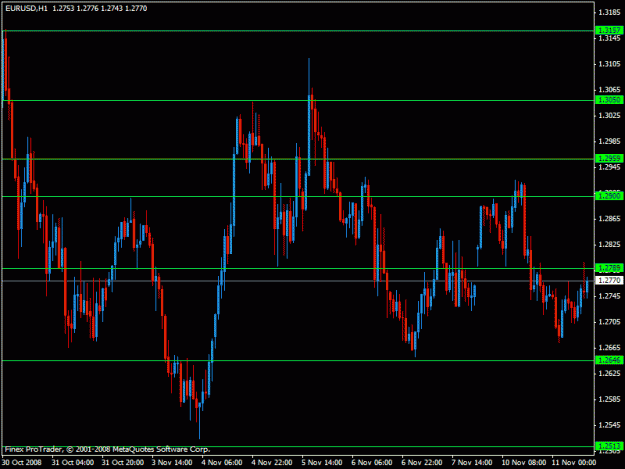Screen dimensions: 625x469
Task: Click the 1.2745 price scale value
Action: pyautogui.click(x=609, y=296)
